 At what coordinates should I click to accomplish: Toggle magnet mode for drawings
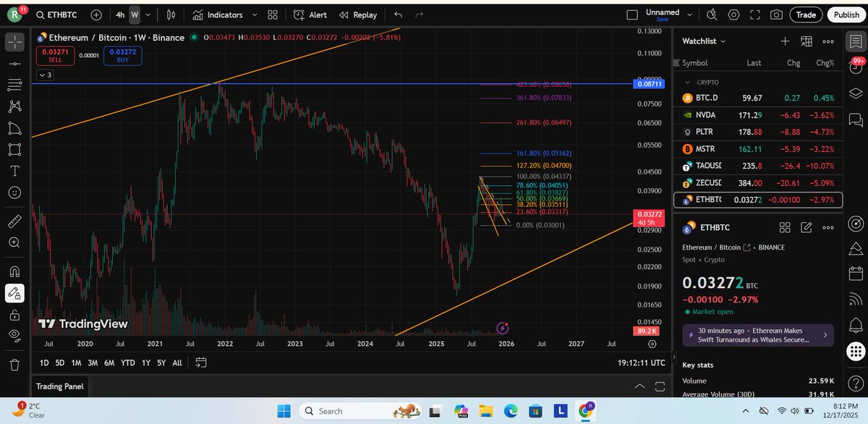(x=14, y=271)
